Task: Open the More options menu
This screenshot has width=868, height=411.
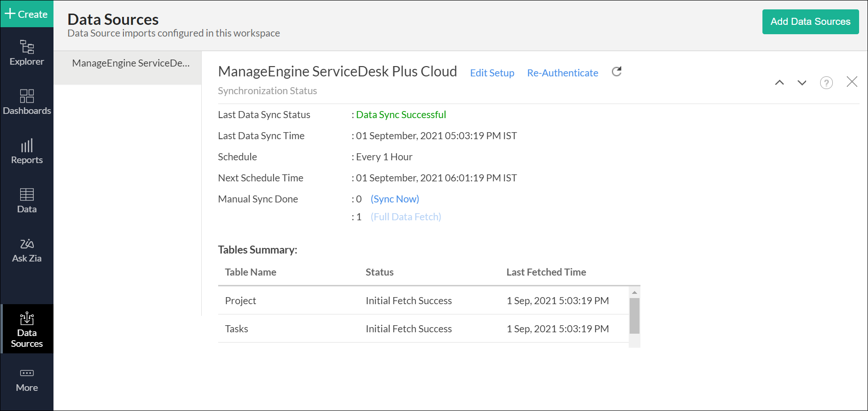Action: click(27, 380)
